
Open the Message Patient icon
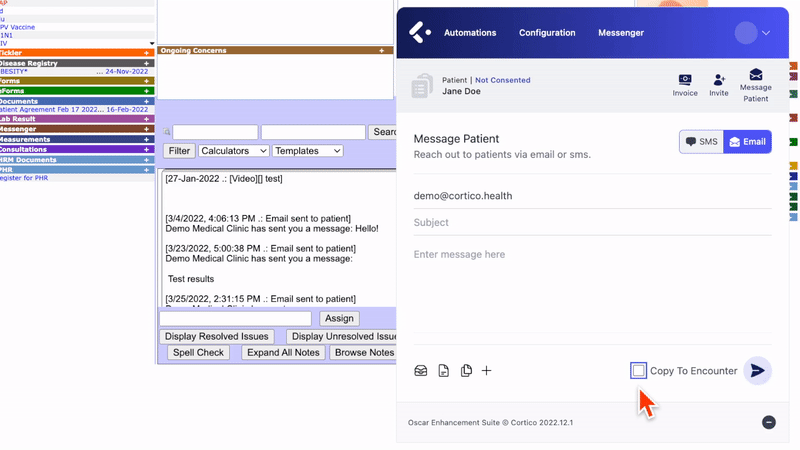(x=755, y=83)
